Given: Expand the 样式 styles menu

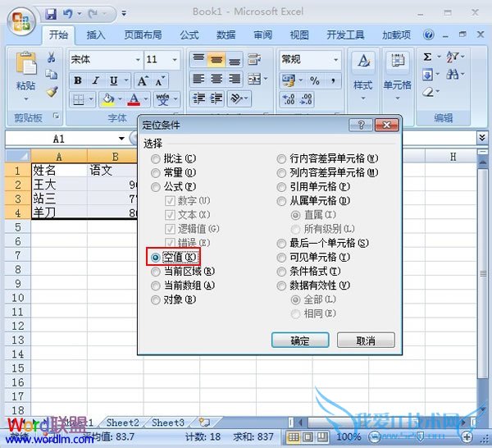Looking at the screenshot, I should 363,98.
